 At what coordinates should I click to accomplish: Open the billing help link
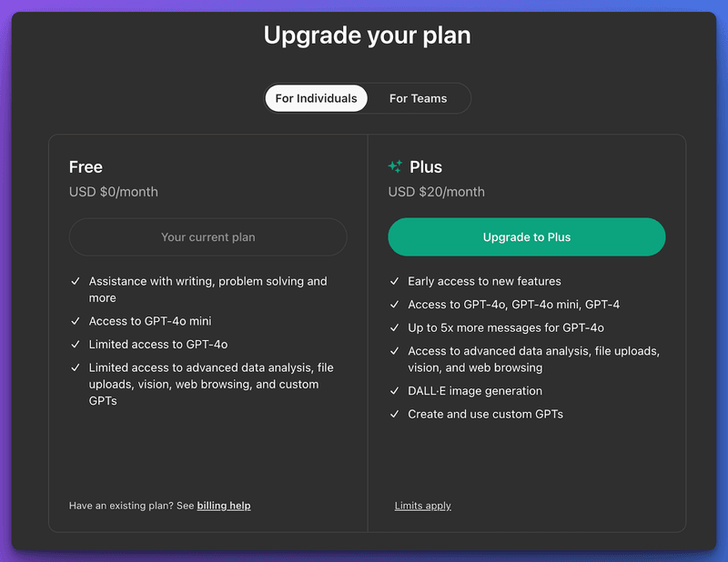pos(224,506)
